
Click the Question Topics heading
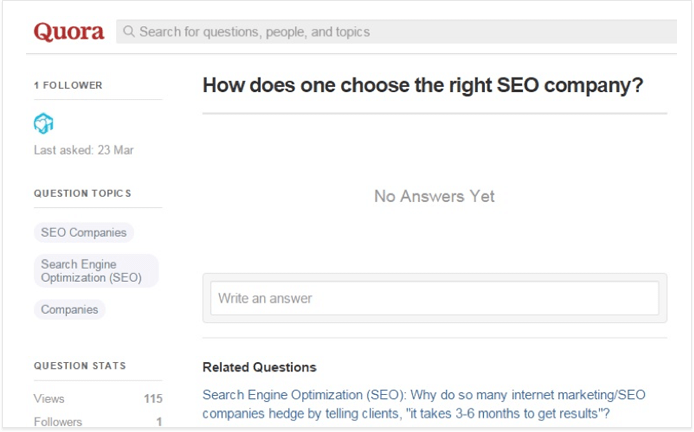click(x=82, y=193)
